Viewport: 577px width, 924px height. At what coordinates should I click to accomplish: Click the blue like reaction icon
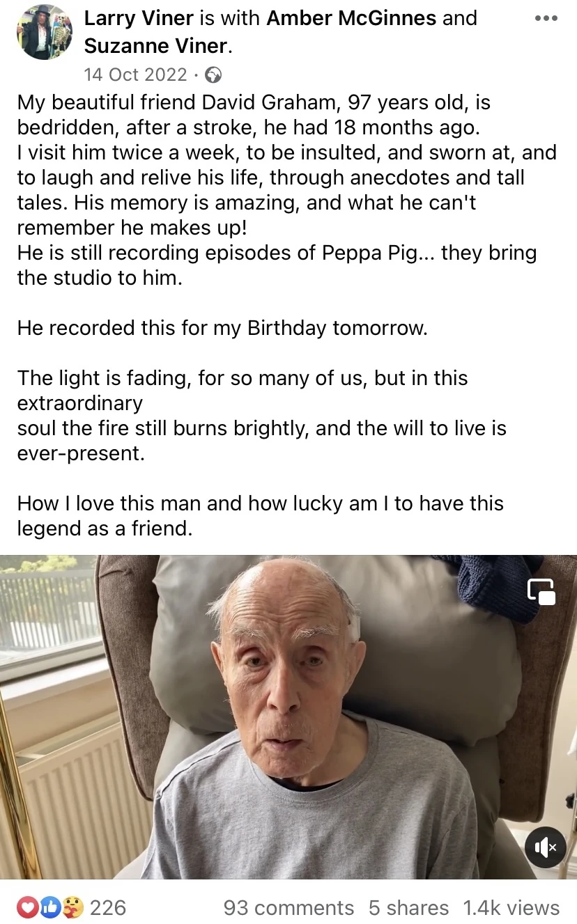point(50,907)
